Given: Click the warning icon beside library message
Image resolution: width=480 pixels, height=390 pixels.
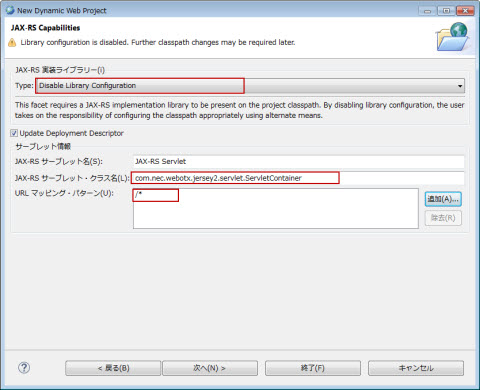Looking at the screenshot, I should [12, 43].
